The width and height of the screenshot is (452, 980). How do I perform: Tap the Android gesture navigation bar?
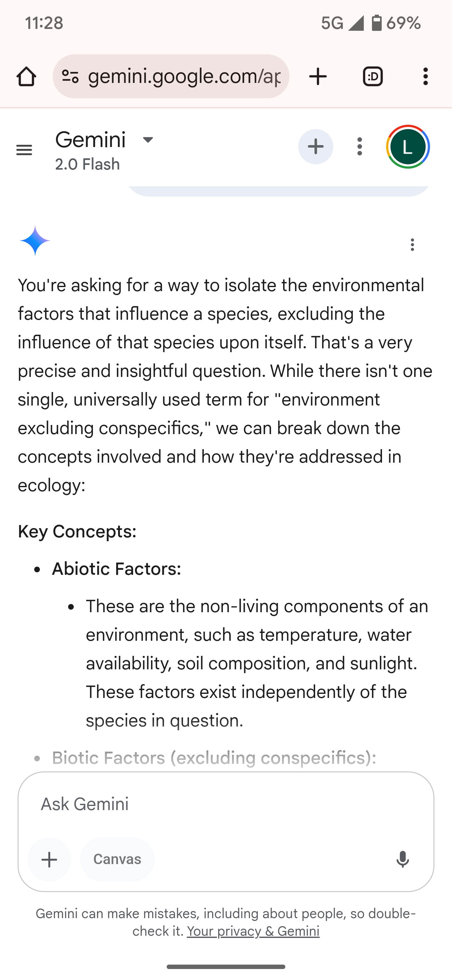click(226, 967)
